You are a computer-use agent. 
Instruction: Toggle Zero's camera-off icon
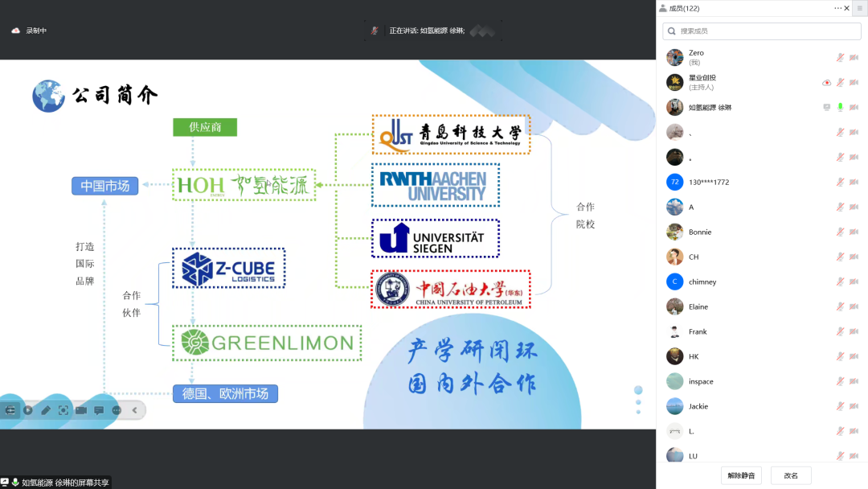pyautogui.click(x=854, y=58)
